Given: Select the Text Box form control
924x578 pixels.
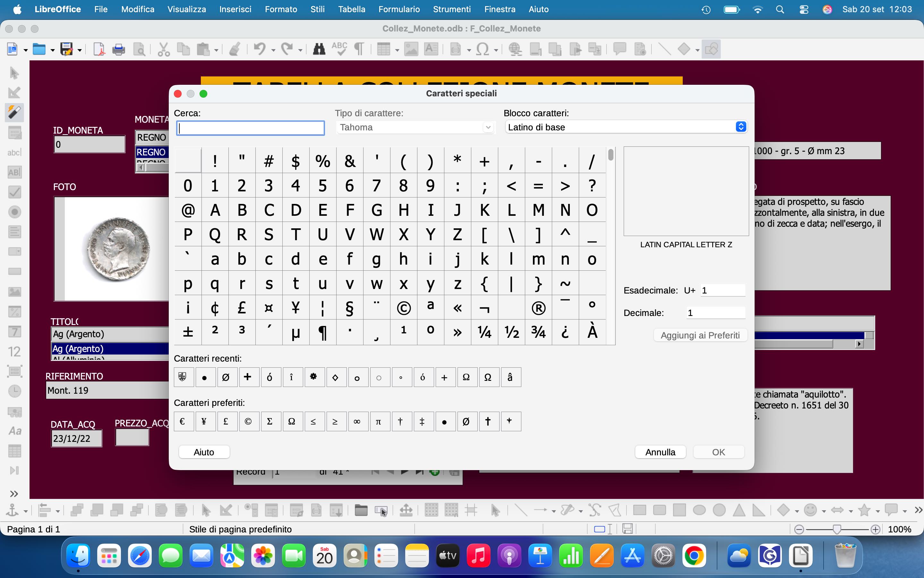Looking at the screenshot, I should click(x=14, y=172).
